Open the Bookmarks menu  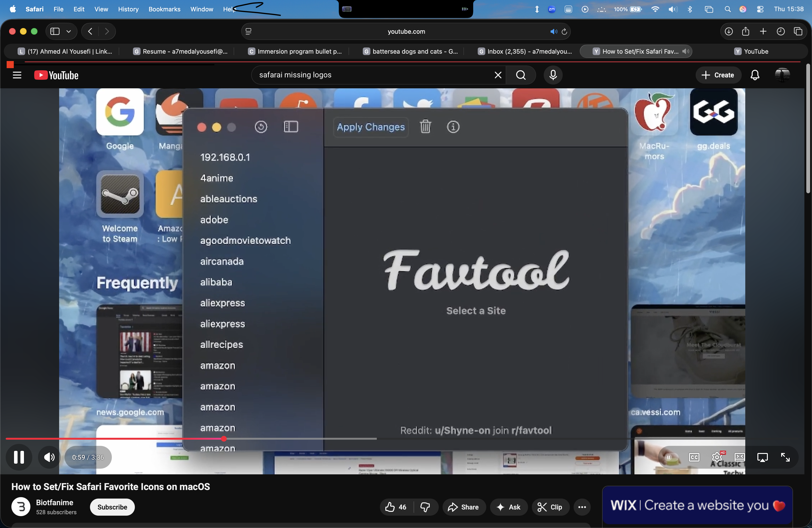point(164,9)
